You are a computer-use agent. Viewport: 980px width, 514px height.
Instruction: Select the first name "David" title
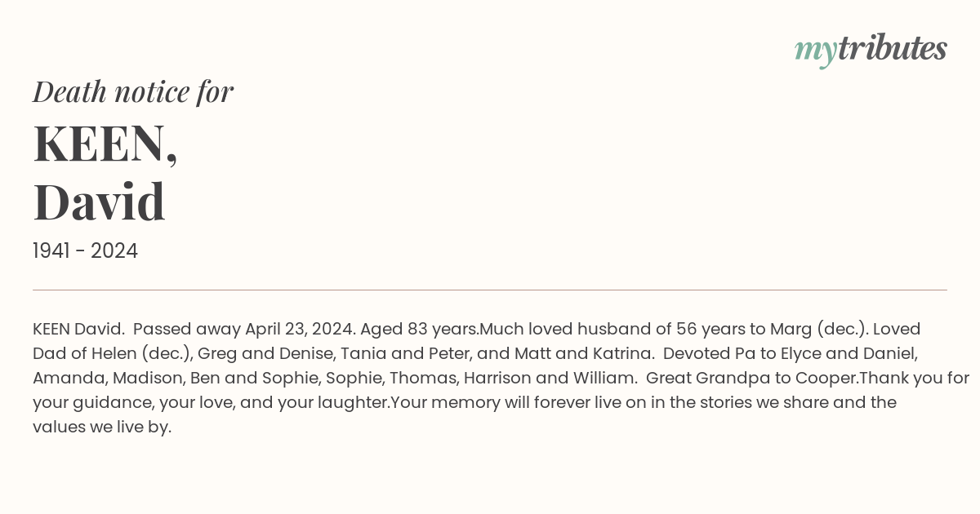(99, 202)
